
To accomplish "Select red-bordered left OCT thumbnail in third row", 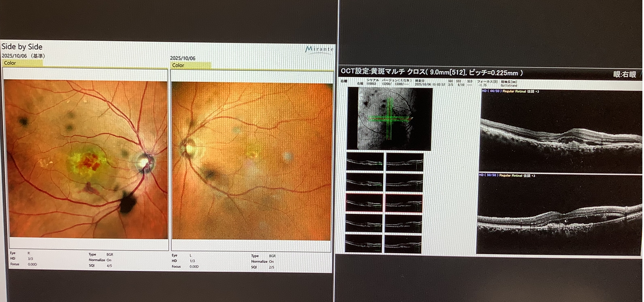I will (x=364, y=203).
